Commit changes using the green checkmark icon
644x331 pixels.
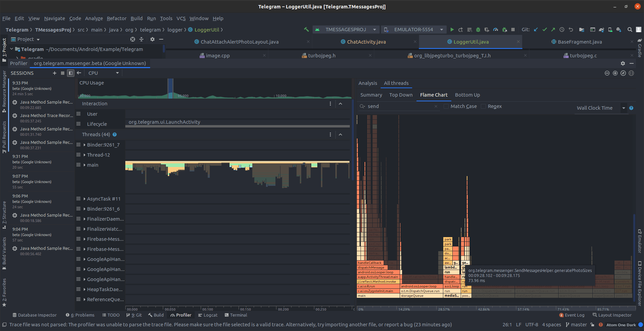click(x=545, y=30)
